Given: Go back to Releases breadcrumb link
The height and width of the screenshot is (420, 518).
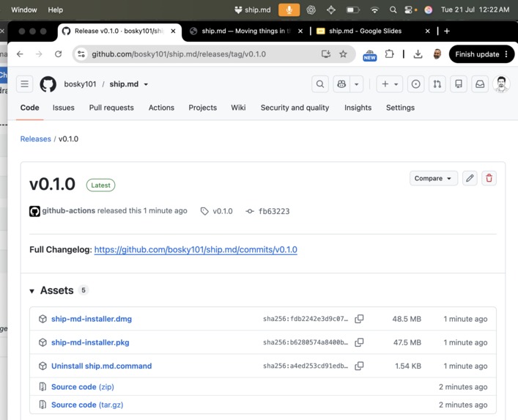Looking at the screenshot, I should click(x=36, y=139).
